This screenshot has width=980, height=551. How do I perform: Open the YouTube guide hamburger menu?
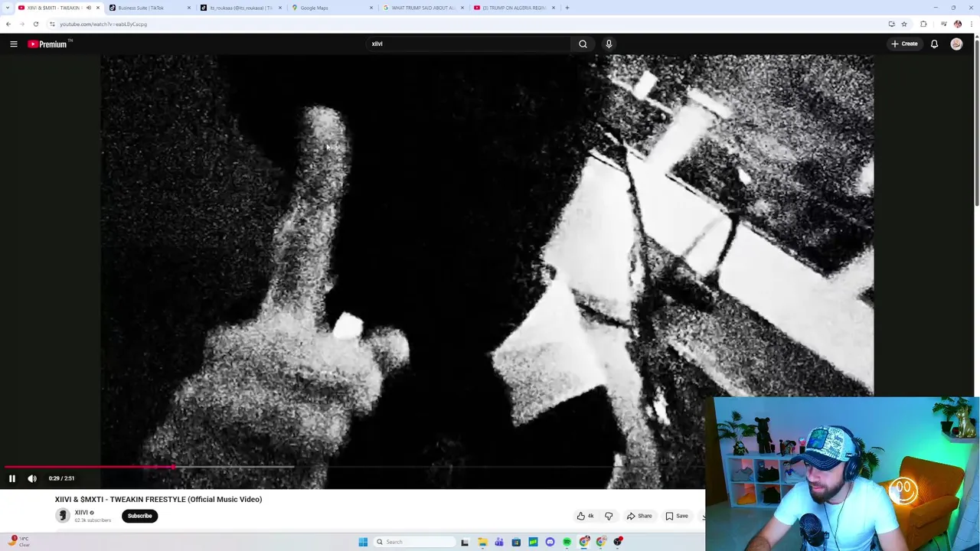point(14,44)
